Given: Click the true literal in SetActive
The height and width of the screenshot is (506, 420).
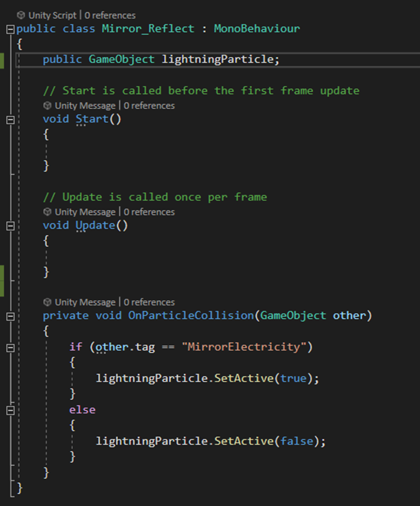Looking at the screenshot, I should pos(293,378).
